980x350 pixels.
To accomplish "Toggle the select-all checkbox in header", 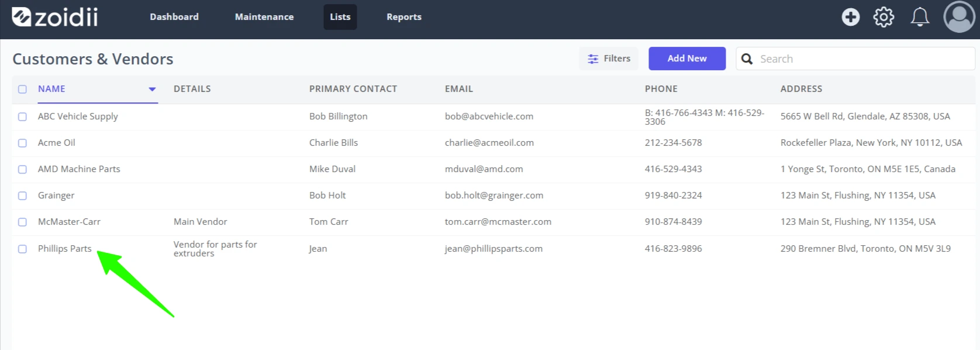I will pyautogui.click(x=22, y=89).
